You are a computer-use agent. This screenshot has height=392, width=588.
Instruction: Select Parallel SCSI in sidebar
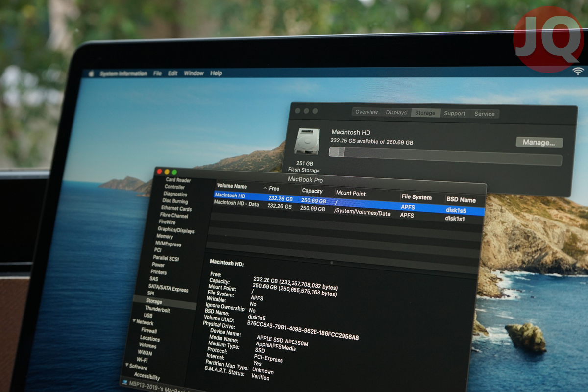pyautogui.click(x=167, y=258)
